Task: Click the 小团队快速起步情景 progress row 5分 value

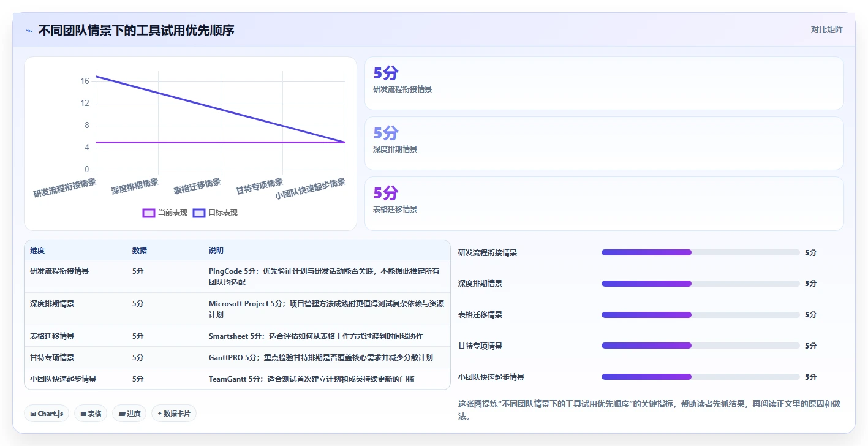Action: tap(811, 377)
